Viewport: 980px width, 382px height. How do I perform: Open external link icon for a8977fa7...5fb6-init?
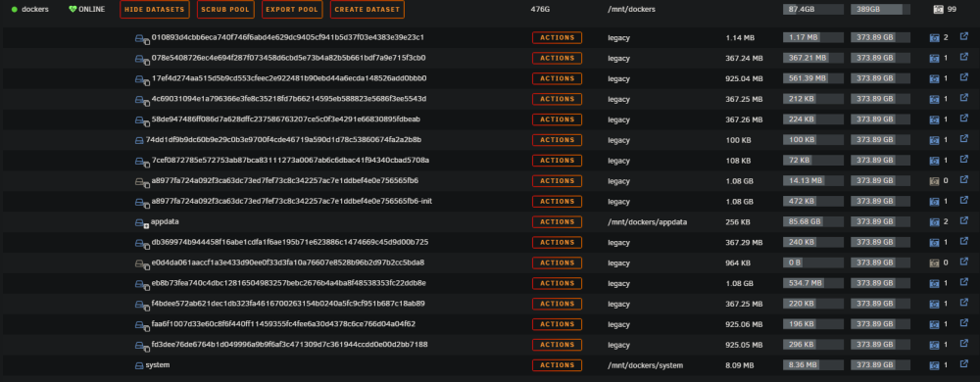click(x=963, y=201)
